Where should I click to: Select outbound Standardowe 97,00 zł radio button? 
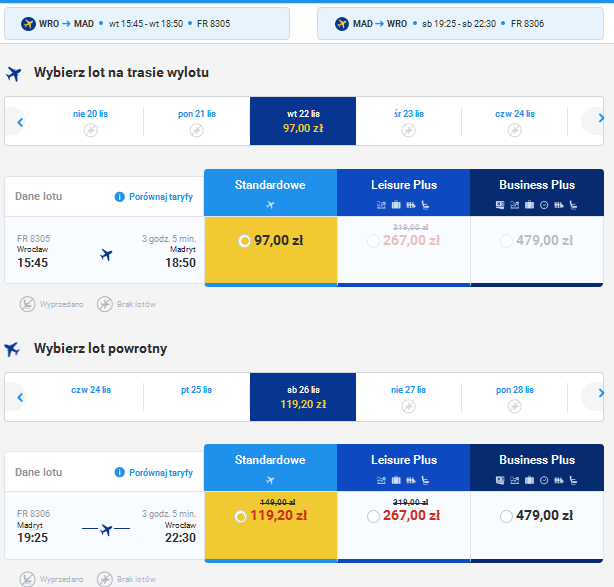244,240
